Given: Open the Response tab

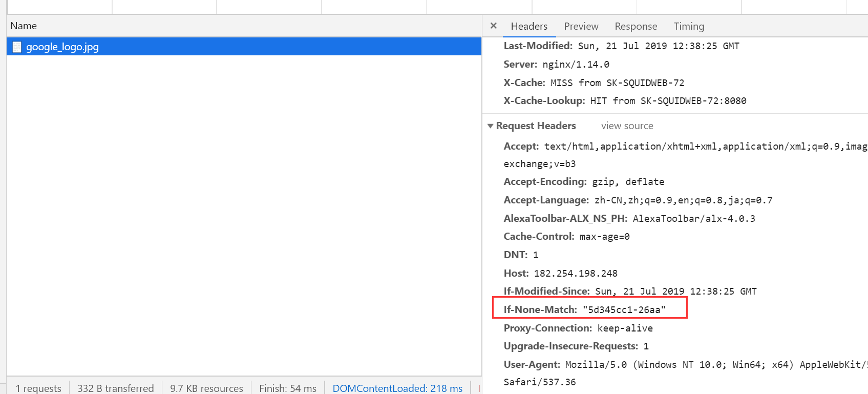Looking at the screenshot, I should point(636,26).
